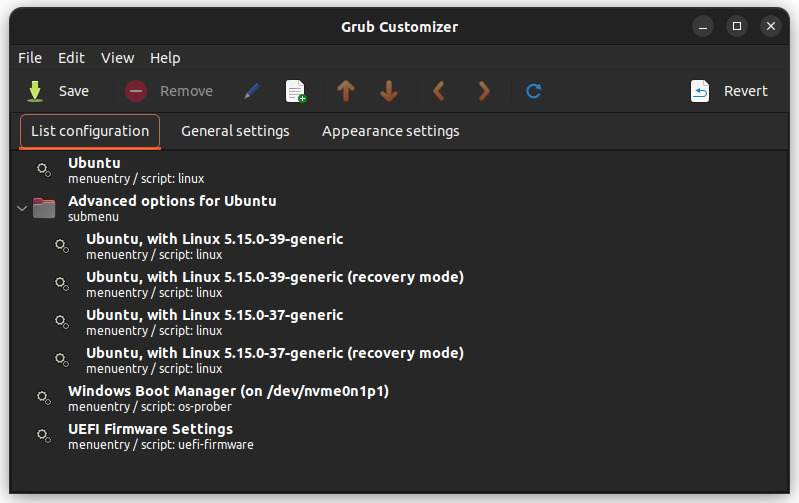The width and height of the screenshot is (799, 503).
Task: Open the File menu
Action: (x=30, y=58)
